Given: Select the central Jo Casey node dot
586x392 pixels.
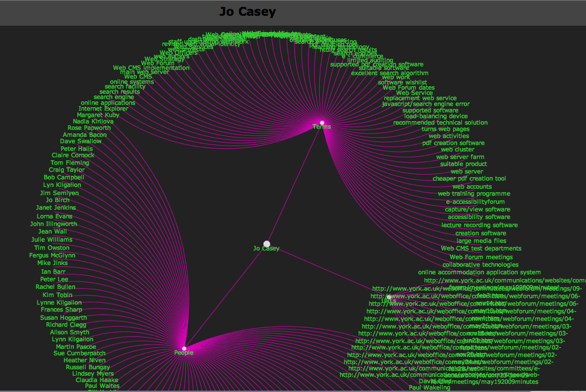Looking at the screenshot, I should (x=267, y=243).
